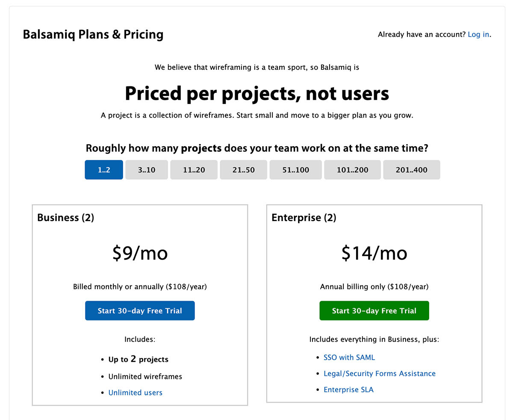Click the Enterprise SLA link
This screenshot has width=513, height=420.
(348, 390)
